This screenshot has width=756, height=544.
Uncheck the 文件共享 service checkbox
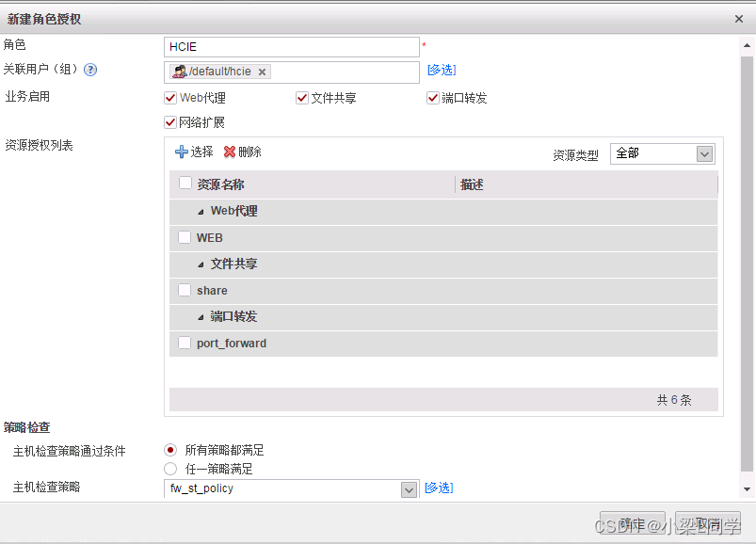(x=302, y=98)
